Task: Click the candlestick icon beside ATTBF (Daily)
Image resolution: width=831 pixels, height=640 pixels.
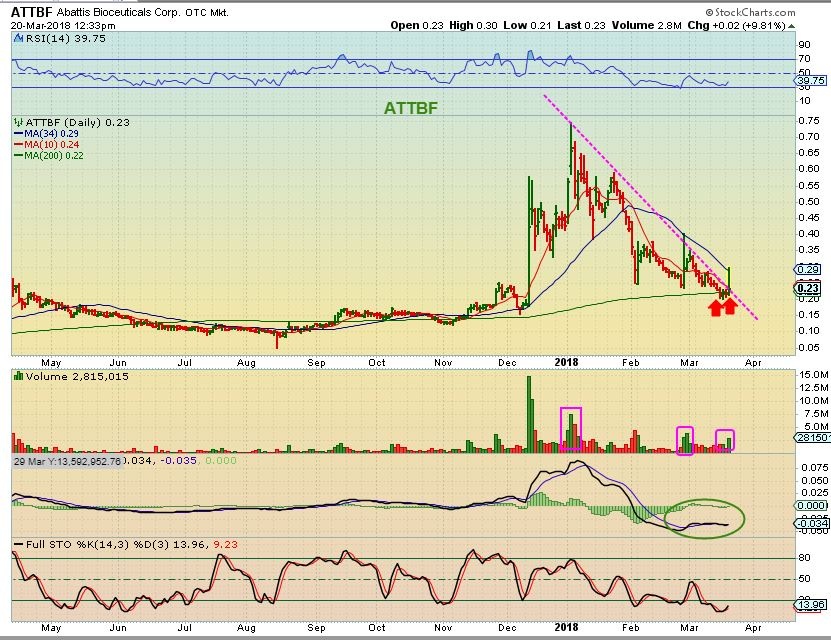Action: 17,121
